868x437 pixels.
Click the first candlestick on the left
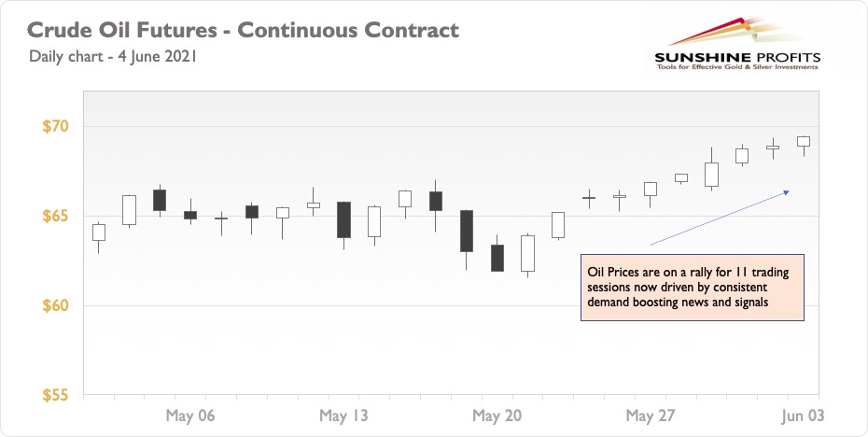99,233
